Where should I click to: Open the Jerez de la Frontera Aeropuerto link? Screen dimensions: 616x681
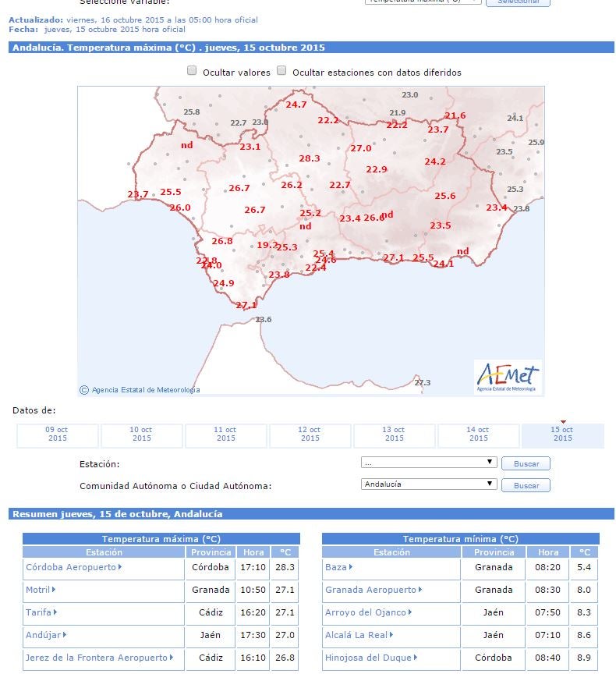pyautogui.click(x=96, y=658)
